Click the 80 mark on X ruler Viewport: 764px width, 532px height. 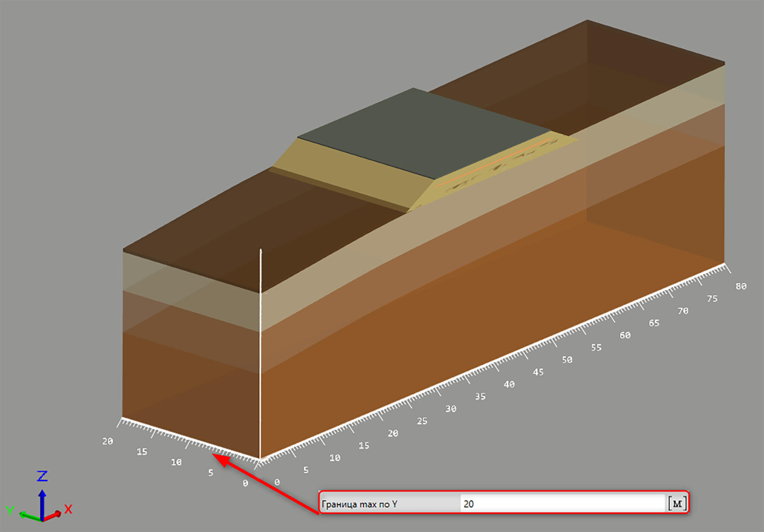[741, 286]
